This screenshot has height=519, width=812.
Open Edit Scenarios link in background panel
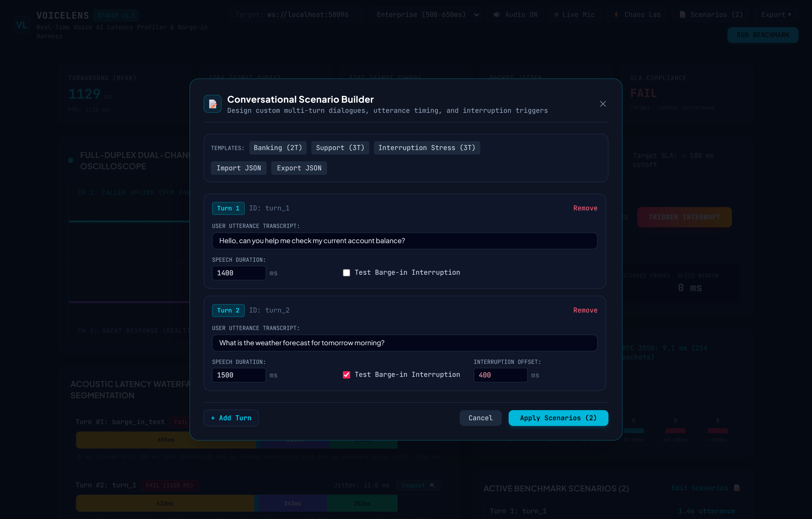point(705,488)
